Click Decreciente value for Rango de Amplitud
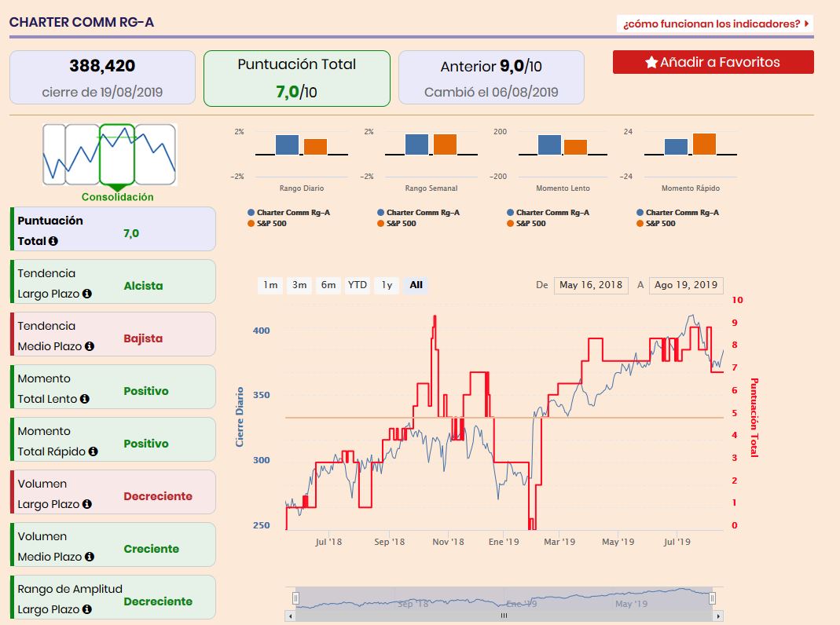This screenshot has width=840, height=625. point(157,601)
